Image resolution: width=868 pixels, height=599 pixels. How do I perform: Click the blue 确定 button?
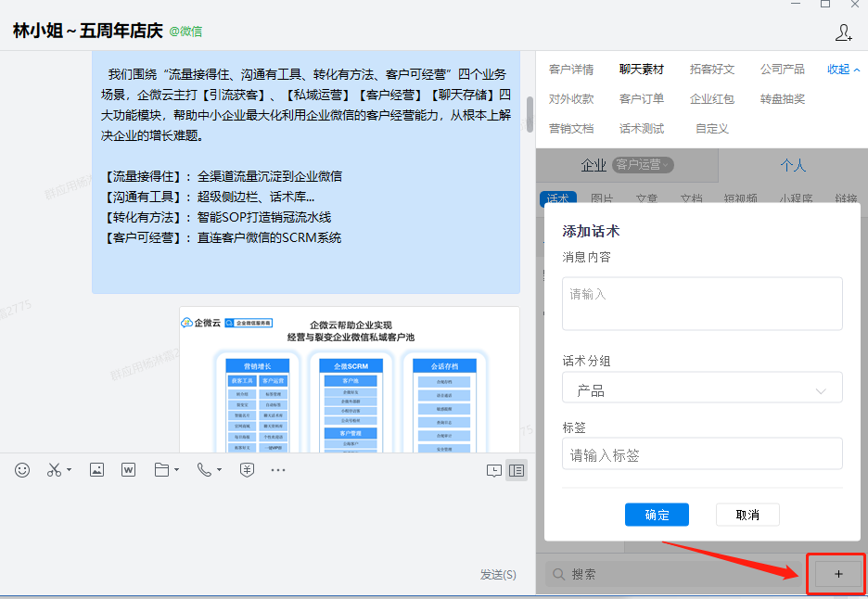click(x=657, y=515)
